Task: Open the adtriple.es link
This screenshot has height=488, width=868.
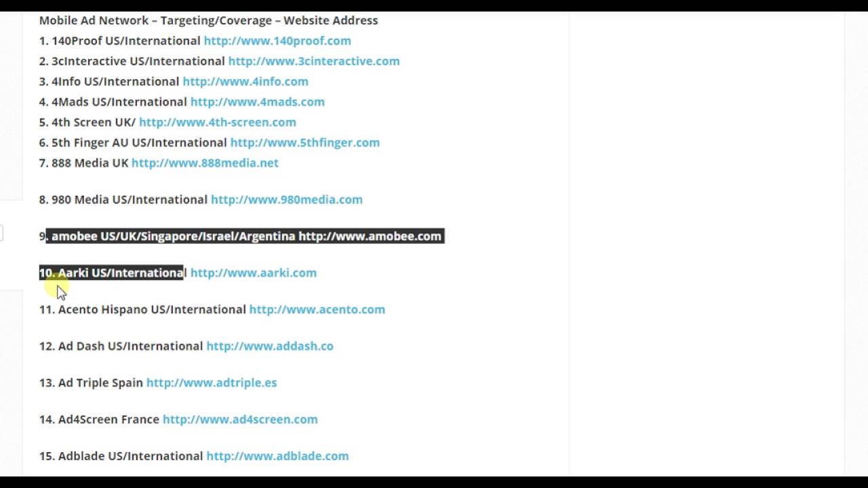Action: (212, 382)
